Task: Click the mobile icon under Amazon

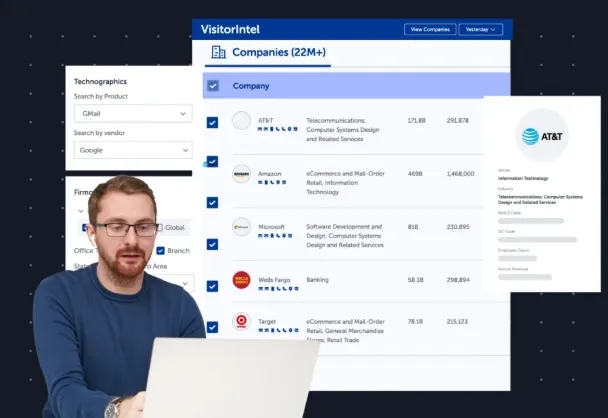Action: (x=266, y=182)
